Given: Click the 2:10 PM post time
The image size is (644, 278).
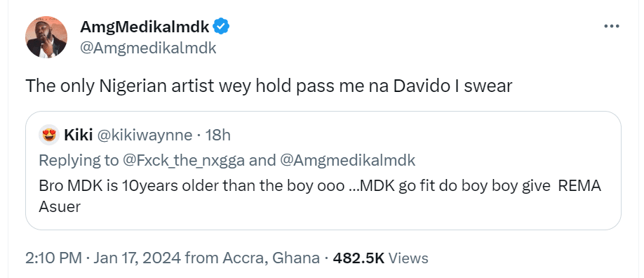Looking at the screenshot, I should point(53,258).
